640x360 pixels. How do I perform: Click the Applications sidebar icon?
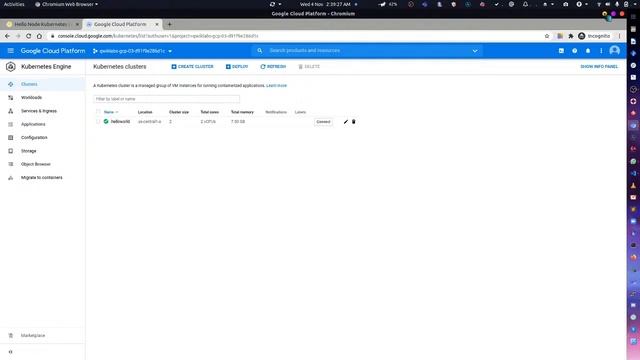[11, 124]
